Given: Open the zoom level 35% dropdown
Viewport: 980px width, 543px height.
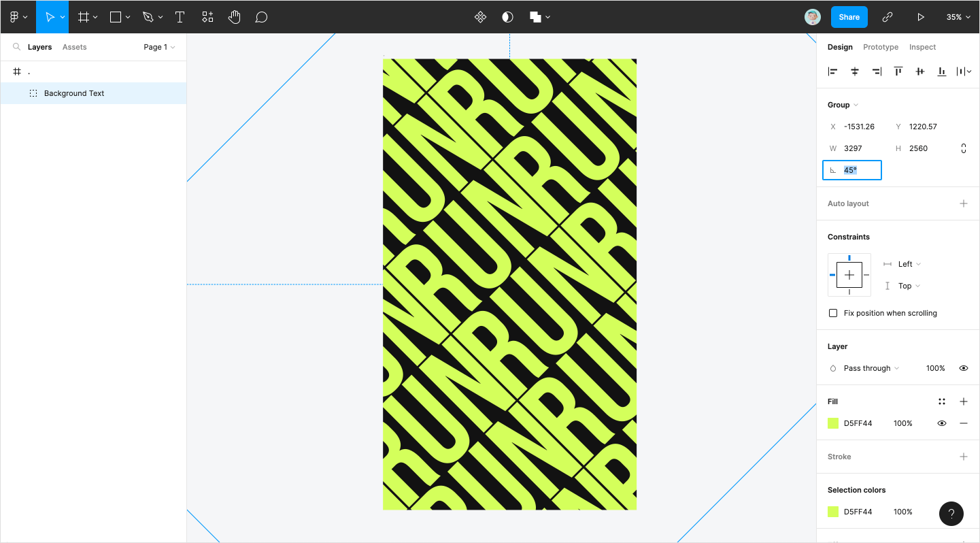Looking at the screenshot, I should pyautogui.click(x=958, y=17).
